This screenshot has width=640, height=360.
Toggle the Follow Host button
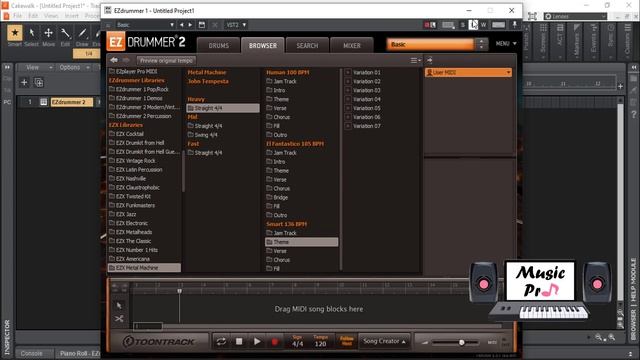click(347, 341)
